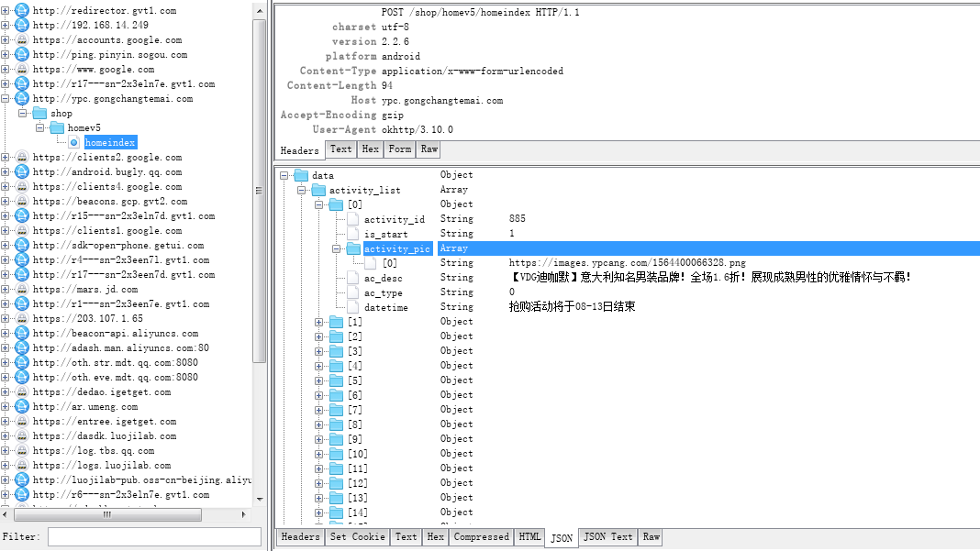980x551 pixels.
Task: Click globe icon for ping.pinyin.sogou.com
Action: (22, 54)
